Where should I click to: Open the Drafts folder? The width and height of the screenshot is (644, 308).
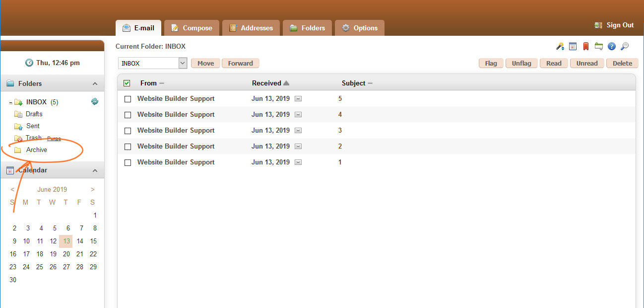click(34, 114)
